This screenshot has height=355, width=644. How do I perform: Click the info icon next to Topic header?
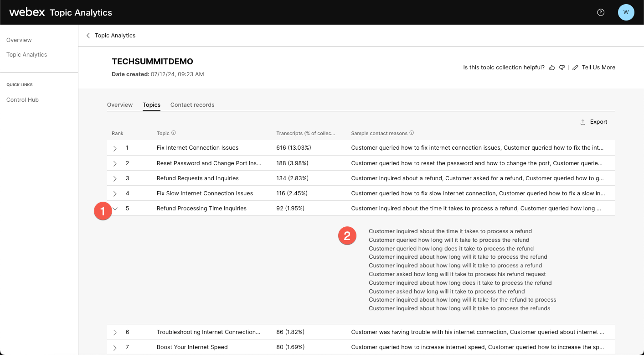click(x=174, y=133)
